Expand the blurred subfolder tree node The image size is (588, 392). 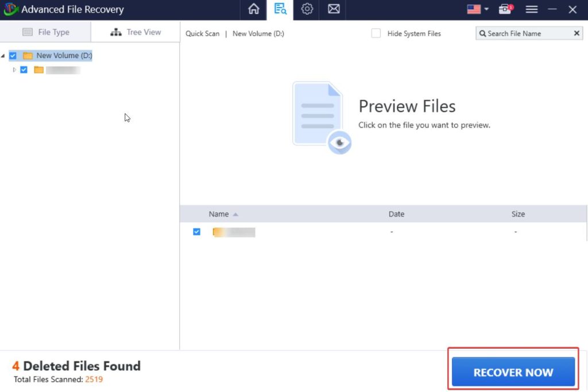coord(14,70)
